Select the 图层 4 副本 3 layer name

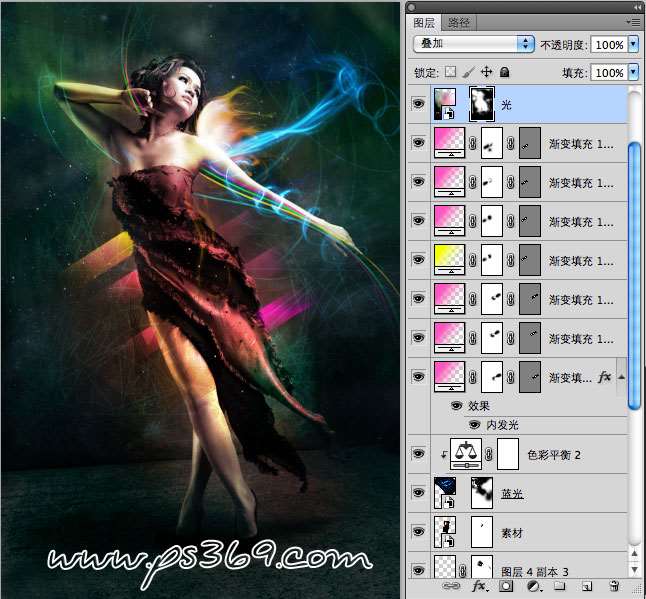click(x=535, y=571)
